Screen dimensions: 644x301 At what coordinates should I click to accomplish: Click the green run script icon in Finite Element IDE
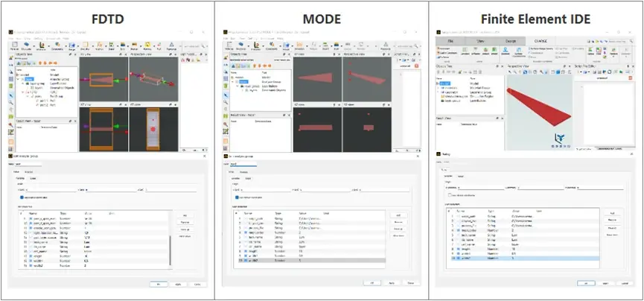coord(621,72)
